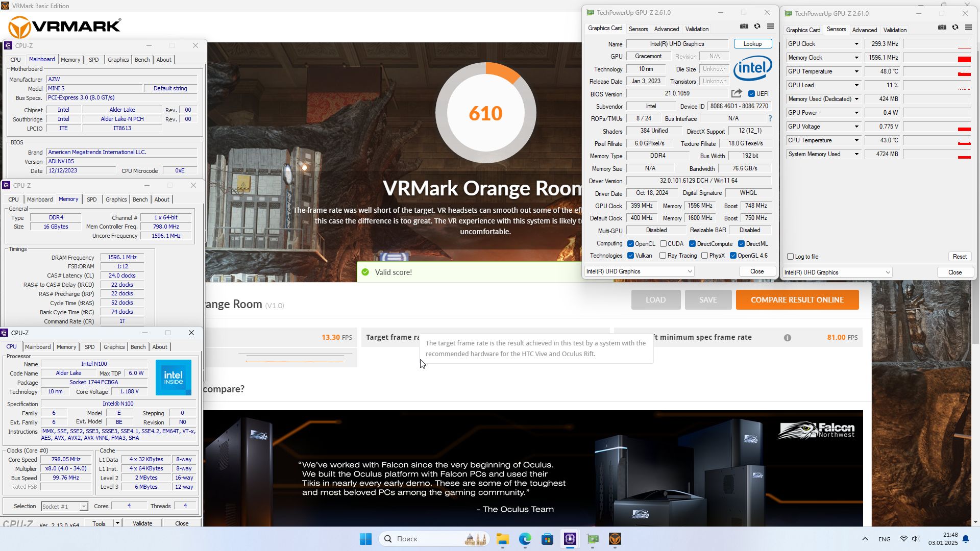Open notification bell in taskbar
The height and width of the screenshot is (551, 980).
[966, 539]
